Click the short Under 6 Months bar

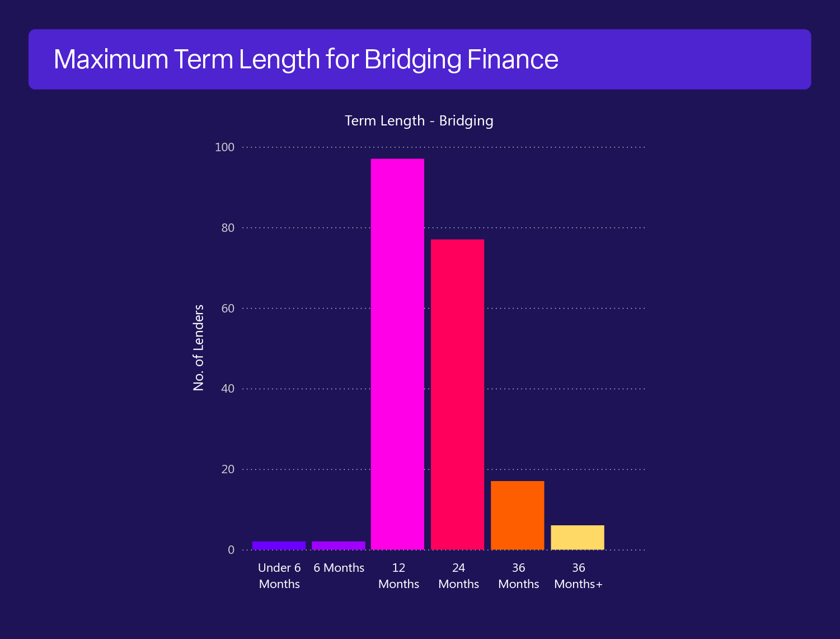(279, 545)
